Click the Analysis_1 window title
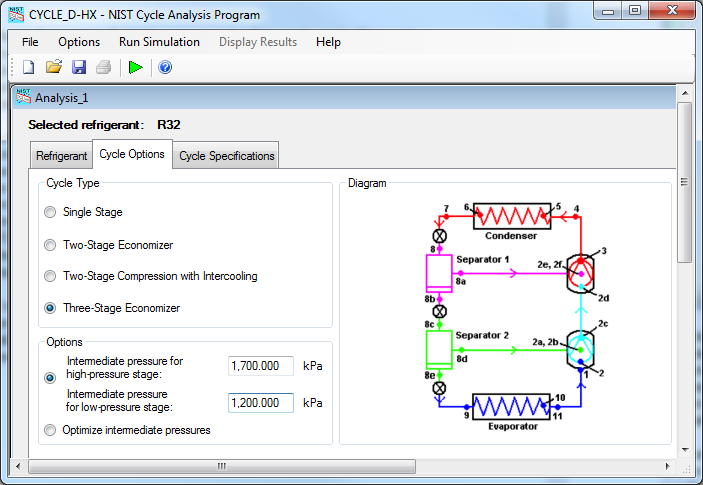Image resolution: width=703 pixels, height=485 pixels. (x=61, y=98)
